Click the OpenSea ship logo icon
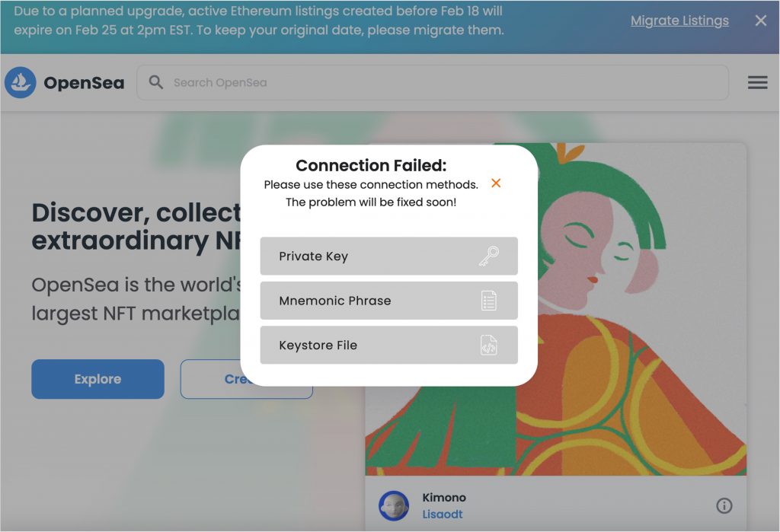The width and height of the screenshot is (780, 532). coord(21,82)
